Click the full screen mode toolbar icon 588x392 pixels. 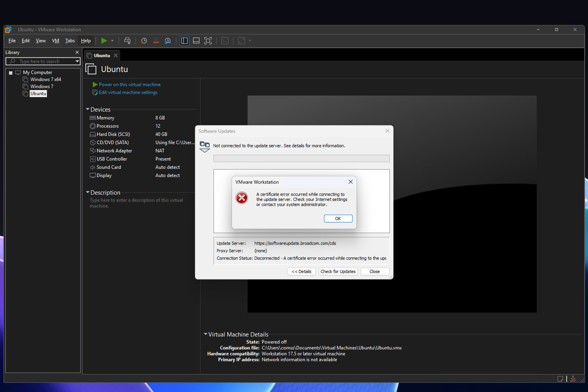point(208,41)
